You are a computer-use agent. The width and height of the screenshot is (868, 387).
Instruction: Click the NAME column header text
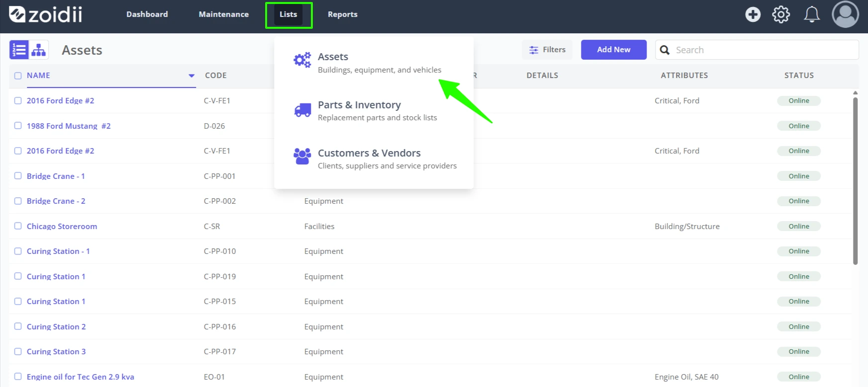(x=38, y=76)
